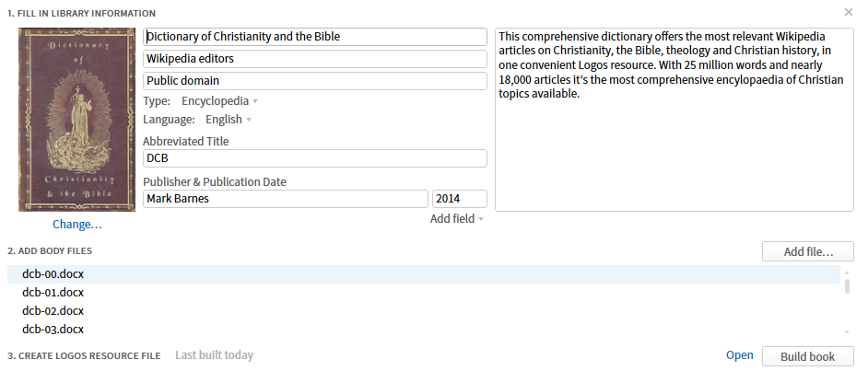
Task: Select dcb-01.docx file entry
Action: (424, 293)
